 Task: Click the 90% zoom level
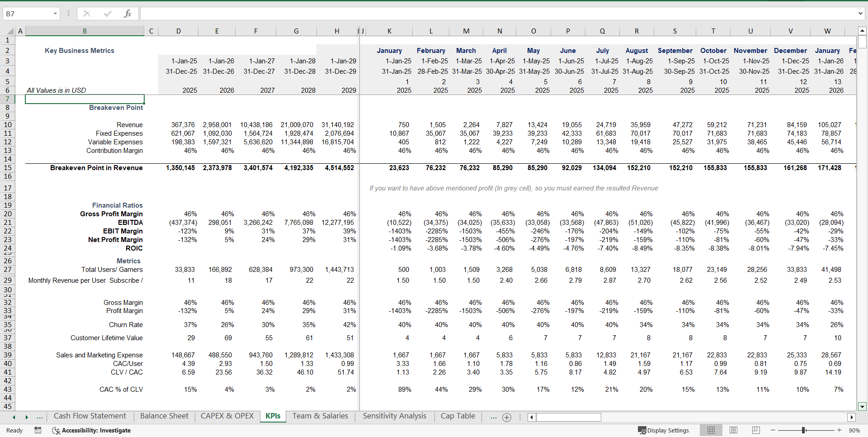pos(854,430)
